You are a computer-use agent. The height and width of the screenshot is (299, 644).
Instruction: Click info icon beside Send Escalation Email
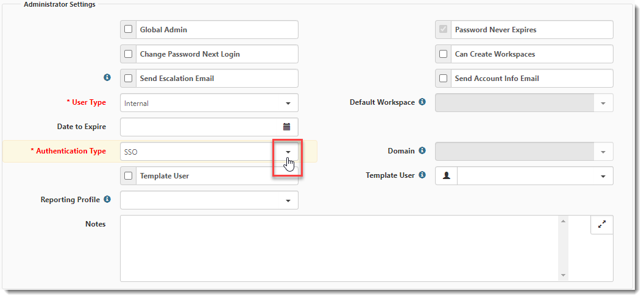coord(107,78)
